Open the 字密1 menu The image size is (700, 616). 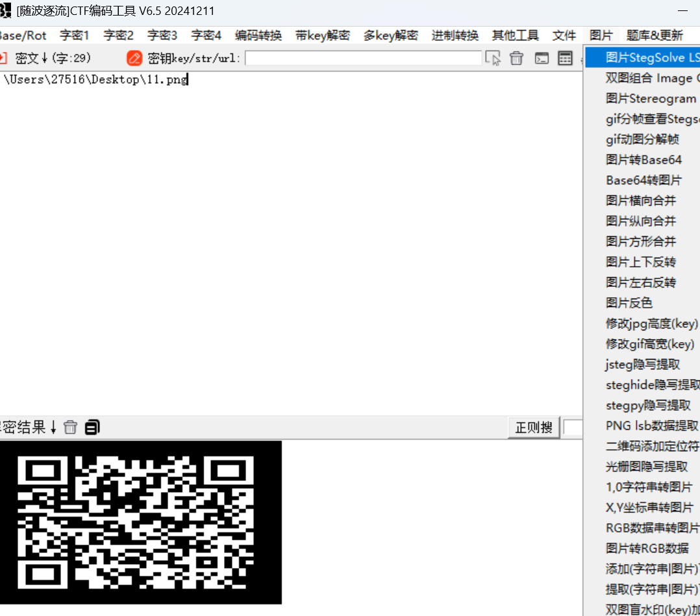(74, 35)
